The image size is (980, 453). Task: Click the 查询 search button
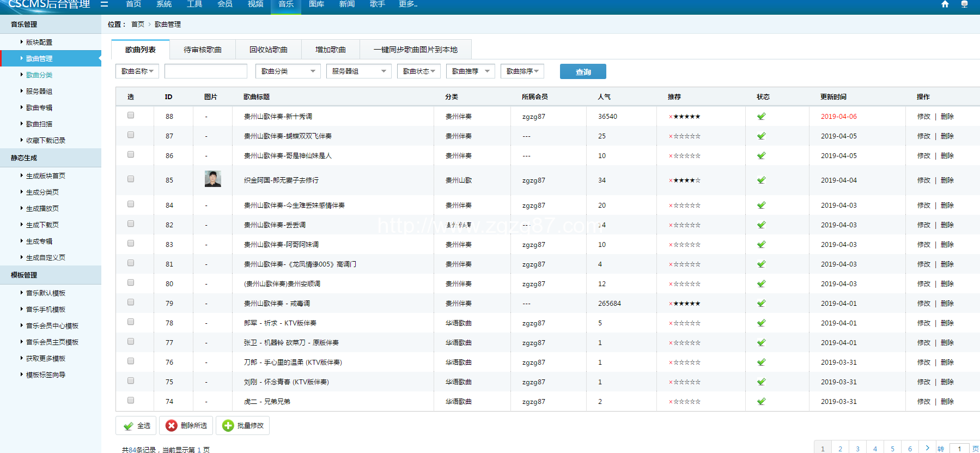tap(583, 72)
